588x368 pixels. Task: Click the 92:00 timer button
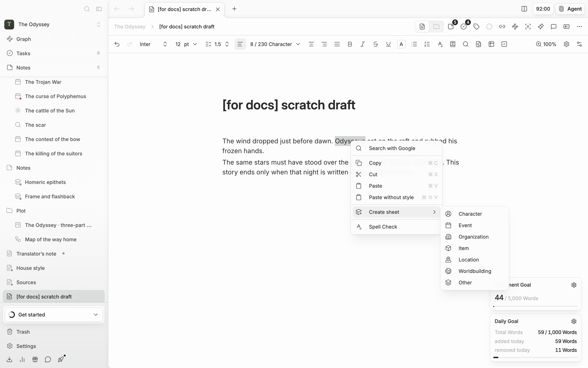click(x=543, y=9)
